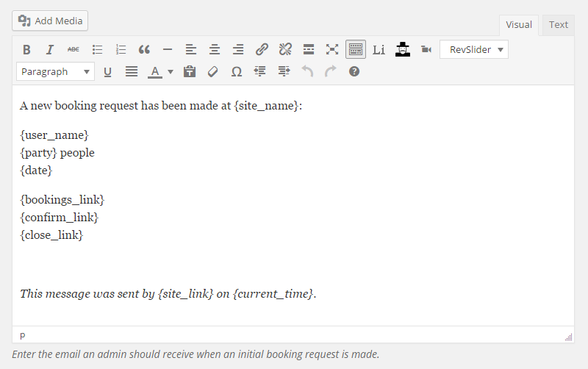588x369 pixels.
Task: Decrease indent of the paragraph
Action: tap(260, 71)
